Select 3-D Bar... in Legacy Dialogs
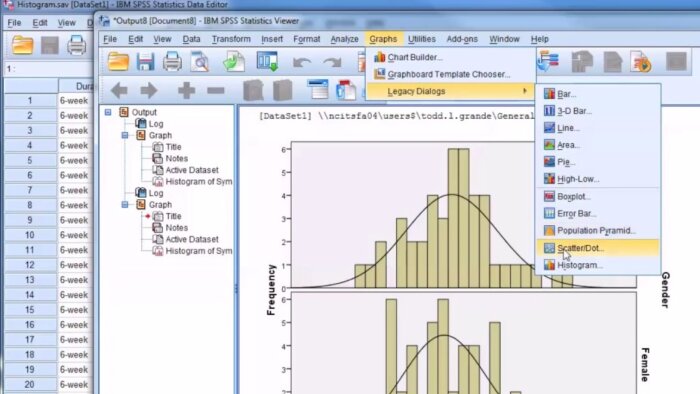The width and height of the screenshot is (700, 394). pyautogui.click(x=598, y=111)
